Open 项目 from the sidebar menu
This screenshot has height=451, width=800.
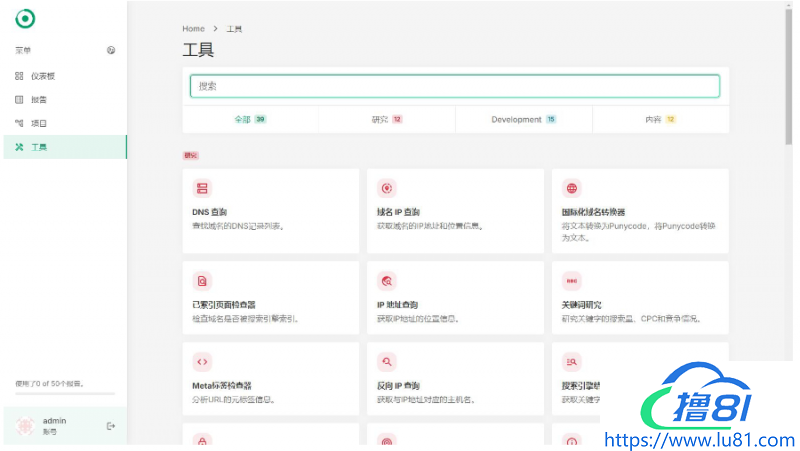point(38,123)
